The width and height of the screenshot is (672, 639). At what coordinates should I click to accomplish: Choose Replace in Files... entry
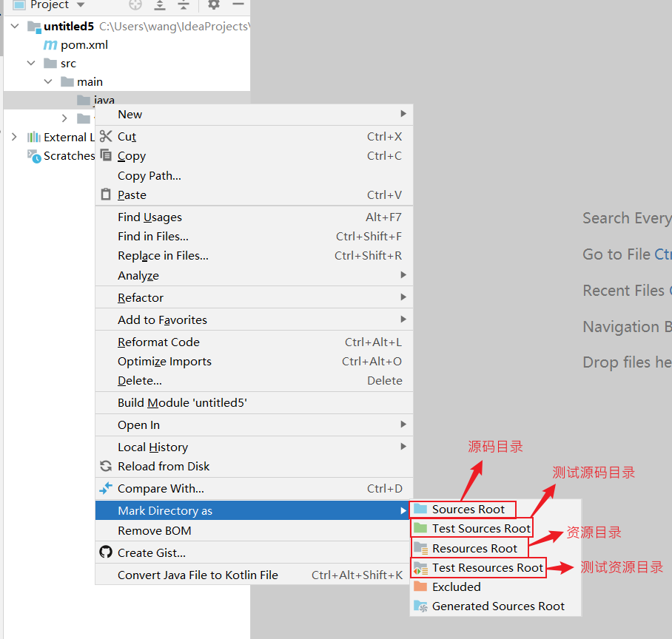pyautogui.click(x=254, y=256)
